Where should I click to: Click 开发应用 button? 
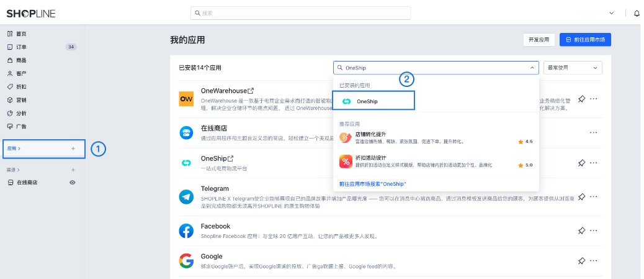click(x=539, y=40)
